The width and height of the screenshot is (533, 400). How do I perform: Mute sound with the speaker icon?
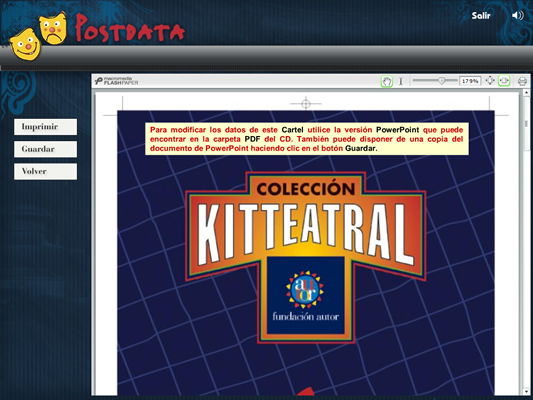coord(517,15)
